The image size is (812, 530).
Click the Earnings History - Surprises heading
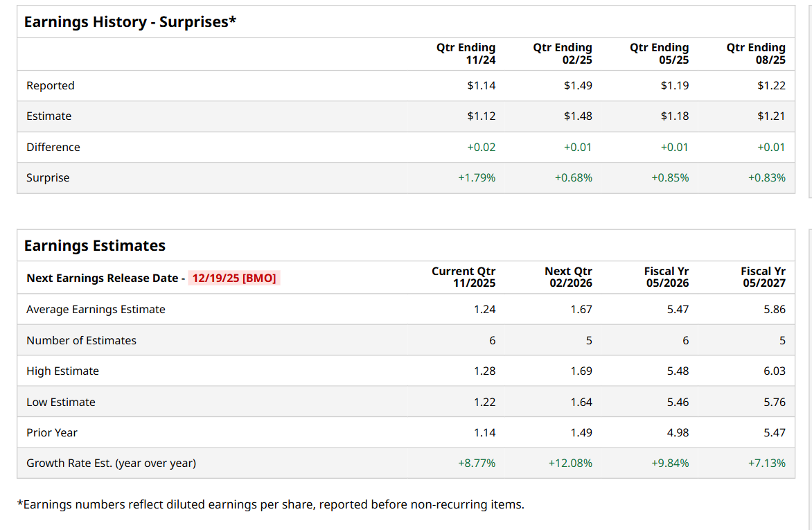[130, 22]
